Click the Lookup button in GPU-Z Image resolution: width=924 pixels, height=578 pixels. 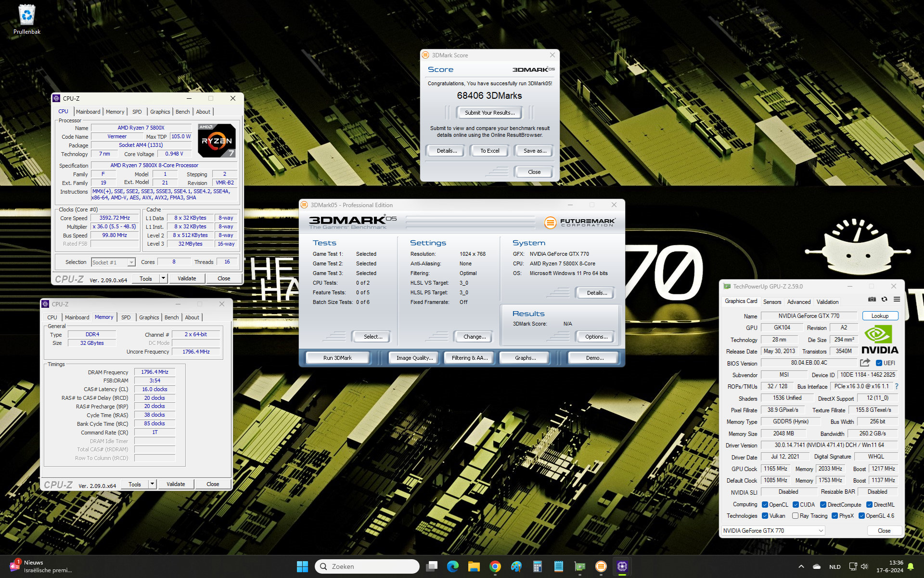coord(880,316)
